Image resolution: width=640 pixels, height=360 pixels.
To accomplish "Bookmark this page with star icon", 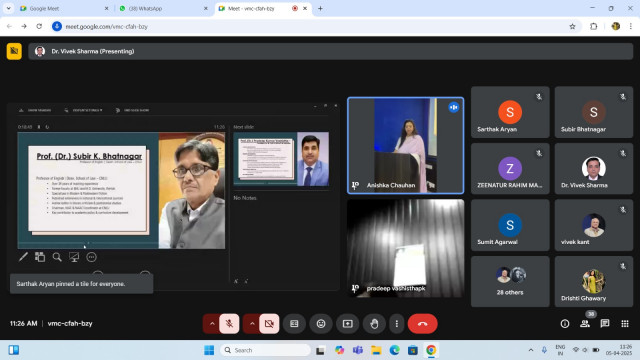I will pos(572,27).
